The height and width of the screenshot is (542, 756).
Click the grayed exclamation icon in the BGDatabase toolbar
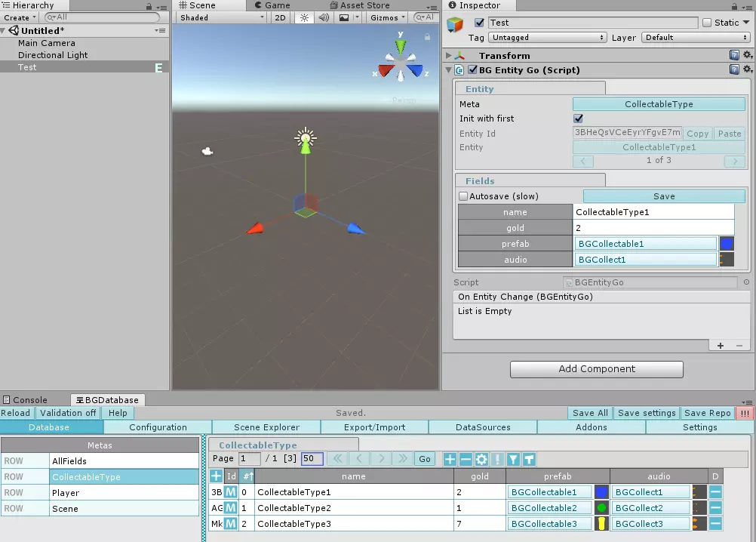(x=497, y=459)
